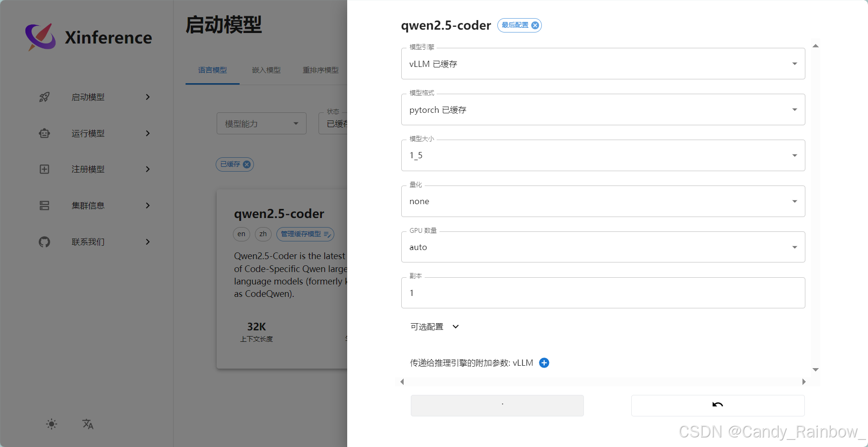Click the rocket icon for 启动模型
The height and width of the screenshot is (447, 868).
click(x=44, y=97)
